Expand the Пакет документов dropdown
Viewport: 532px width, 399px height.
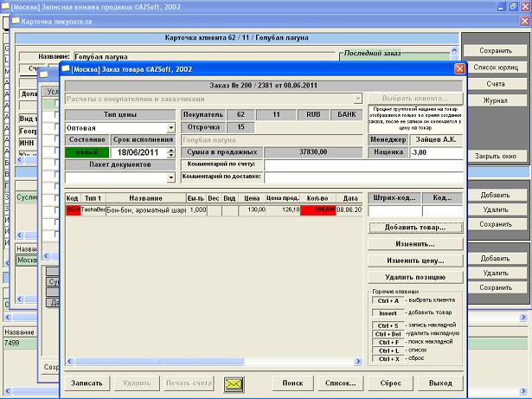pos(171,177)
